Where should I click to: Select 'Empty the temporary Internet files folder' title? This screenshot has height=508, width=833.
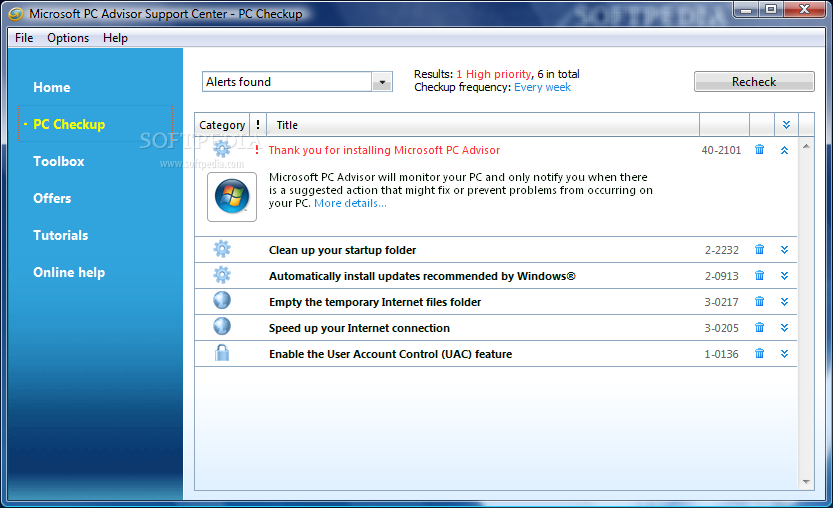click(375, 302)
